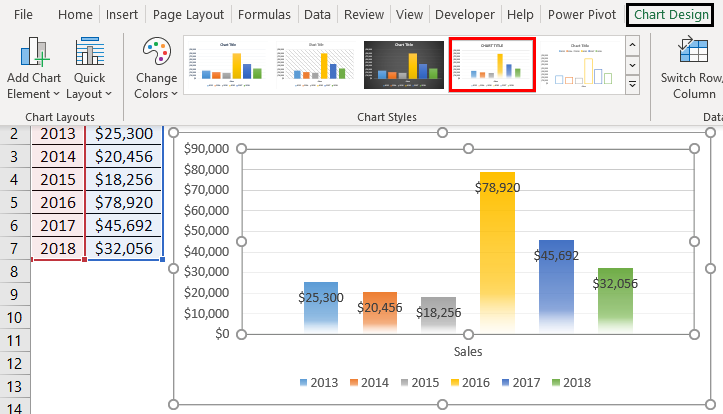Select cell containing $25,300
The width and height of the screenshot is (723, 414).
(124, 134)
